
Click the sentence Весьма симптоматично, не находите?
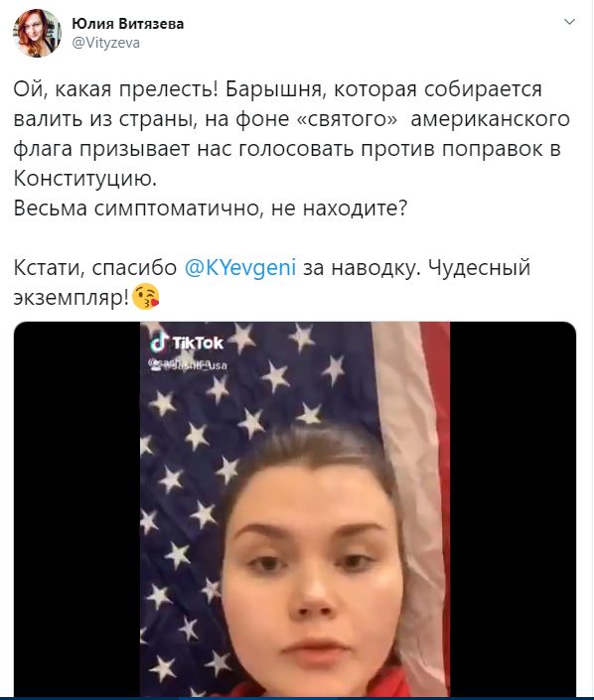coord(210,209)
